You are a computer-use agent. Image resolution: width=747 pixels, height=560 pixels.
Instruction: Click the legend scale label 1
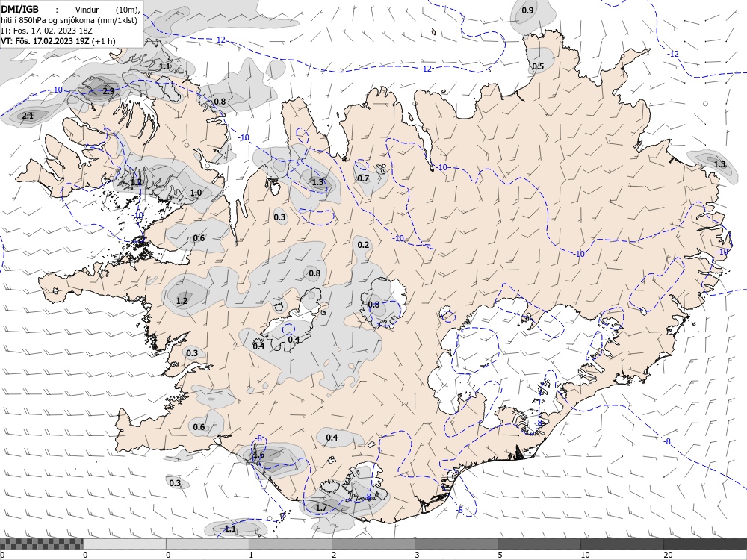pos(251,555)
